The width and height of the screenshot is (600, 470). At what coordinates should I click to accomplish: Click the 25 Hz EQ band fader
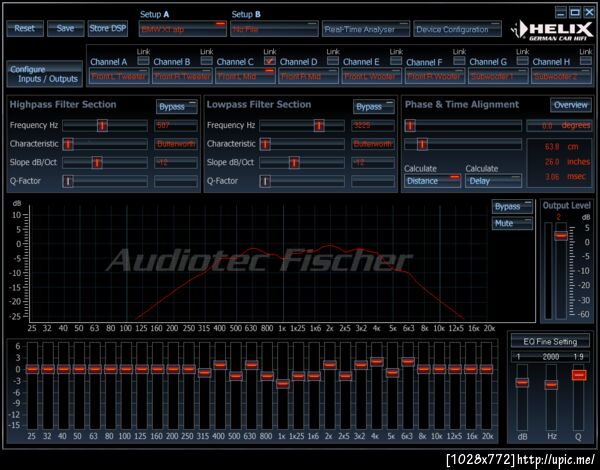(x=32, y=369)
